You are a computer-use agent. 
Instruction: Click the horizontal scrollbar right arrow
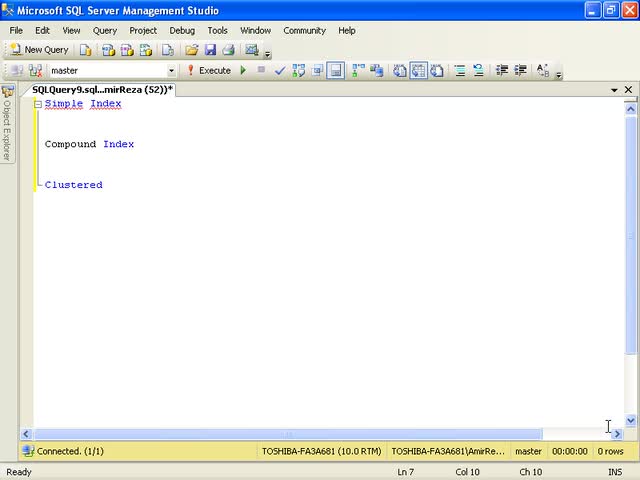617,434
